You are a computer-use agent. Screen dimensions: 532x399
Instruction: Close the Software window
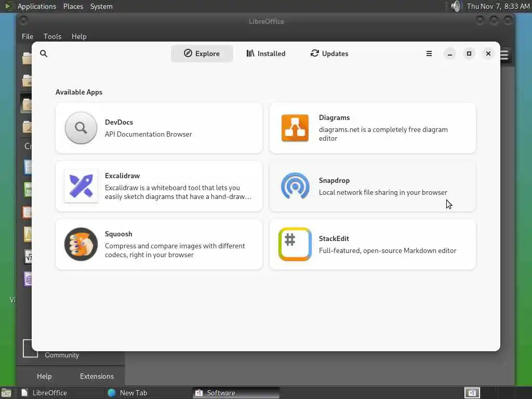[488, 54]
